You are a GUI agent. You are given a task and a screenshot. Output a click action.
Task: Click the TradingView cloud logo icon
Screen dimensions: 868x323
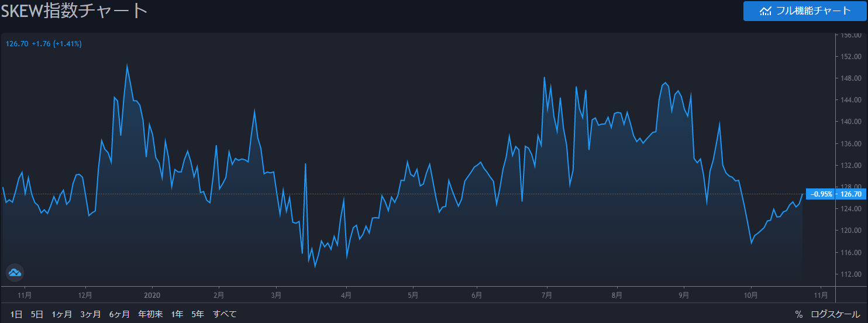tap(15, 273)
